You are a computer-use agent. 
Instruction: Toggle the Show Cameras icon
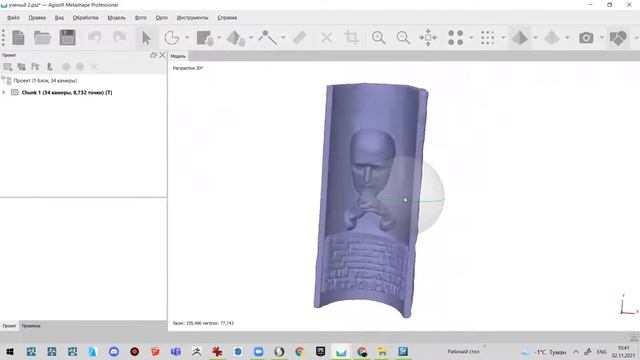coord(586,38)
